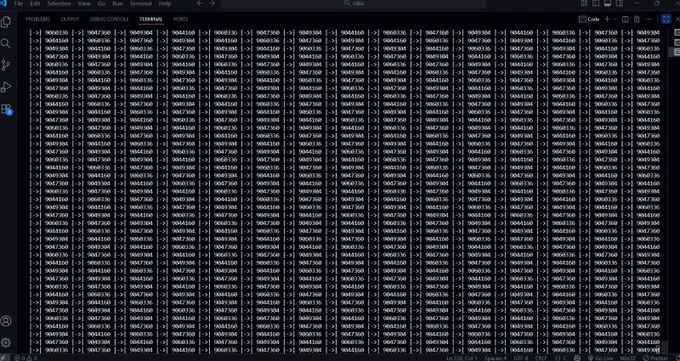Open the launch profile dropdown beside the plus
This screenshot has width=680, height=361.
[x=615, y=19]
